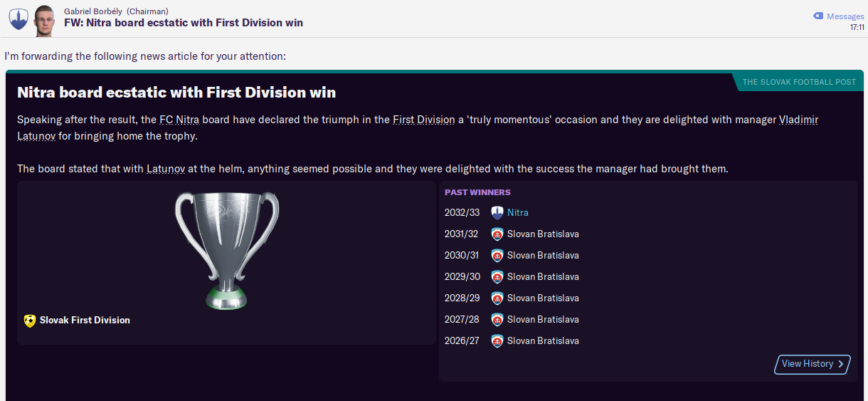868x401 pixels.
Task: Click the Messages label in the header
Action: (x=845, y=16)
